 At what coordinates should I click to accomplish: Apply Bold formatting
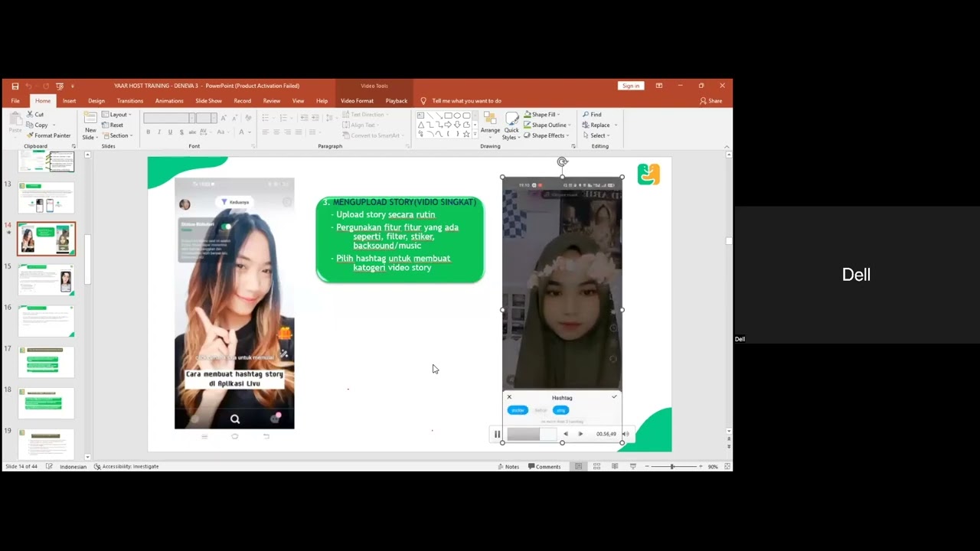coord(149,132)
